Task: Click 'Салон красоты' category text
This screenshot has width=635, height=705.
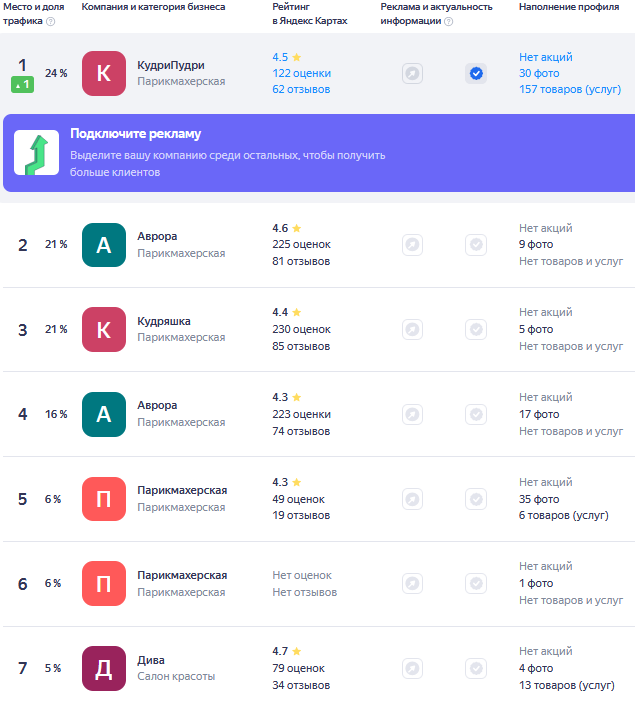Action: (176, 677)
